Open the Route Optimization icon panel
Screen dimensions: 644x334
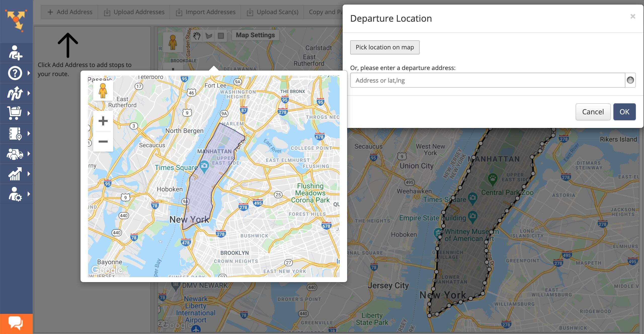(16, 93)
